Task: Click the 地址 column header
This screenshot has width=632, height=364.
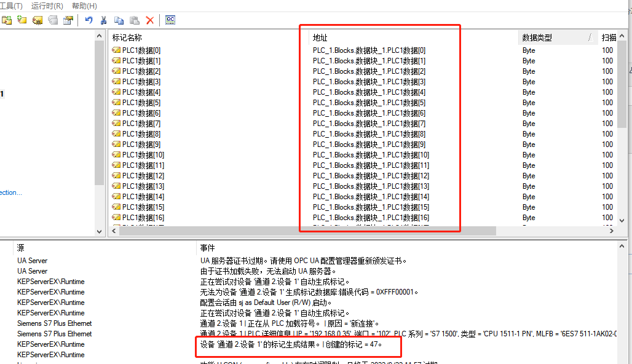Action: pyautogui.click(x=320, y=38)
